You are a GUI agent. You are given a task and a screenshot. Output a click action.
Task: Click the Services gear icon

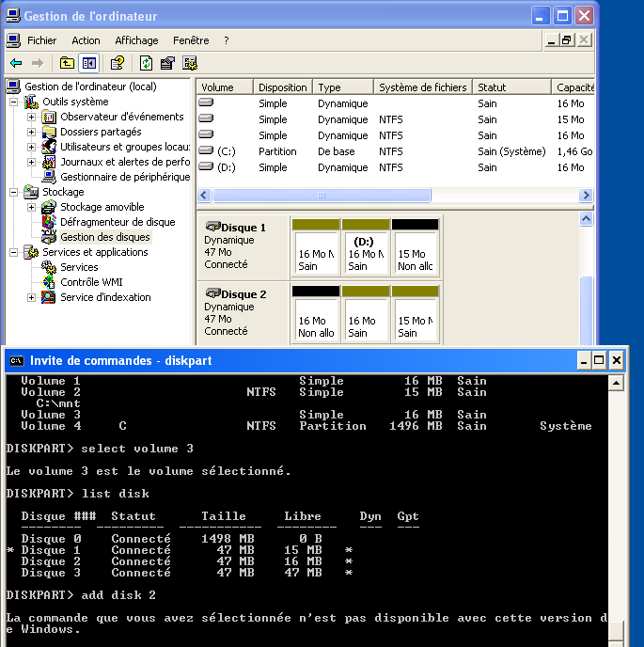pyautogui.click(x=49, y=267)
